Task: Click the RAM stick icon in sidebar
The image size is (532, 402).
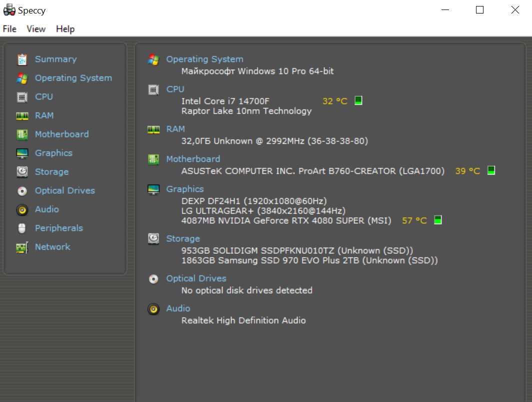Action: [x=22, y=116]
